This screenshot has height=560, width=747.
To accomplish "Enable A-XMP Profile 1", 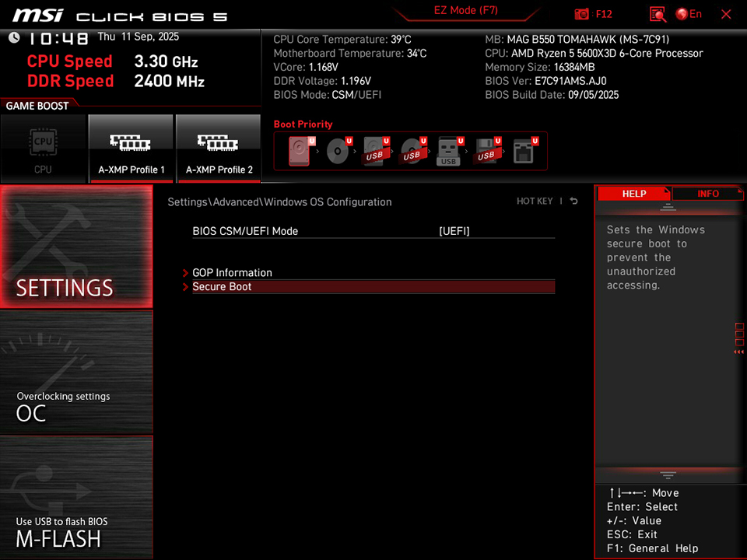I will click(131, 148).
